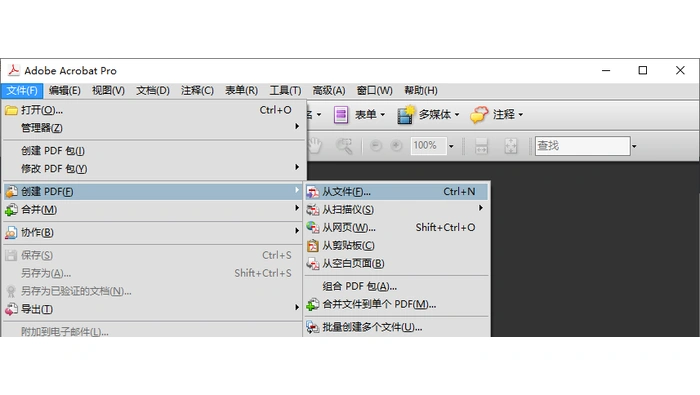Click the 批量创建多个文件 icon
This screenshot has width=700, height=395.
(312, 327)
